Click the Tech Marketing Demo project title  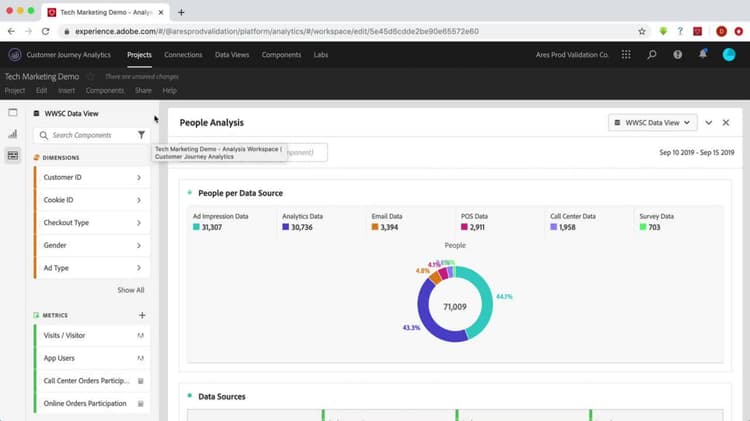42,77
